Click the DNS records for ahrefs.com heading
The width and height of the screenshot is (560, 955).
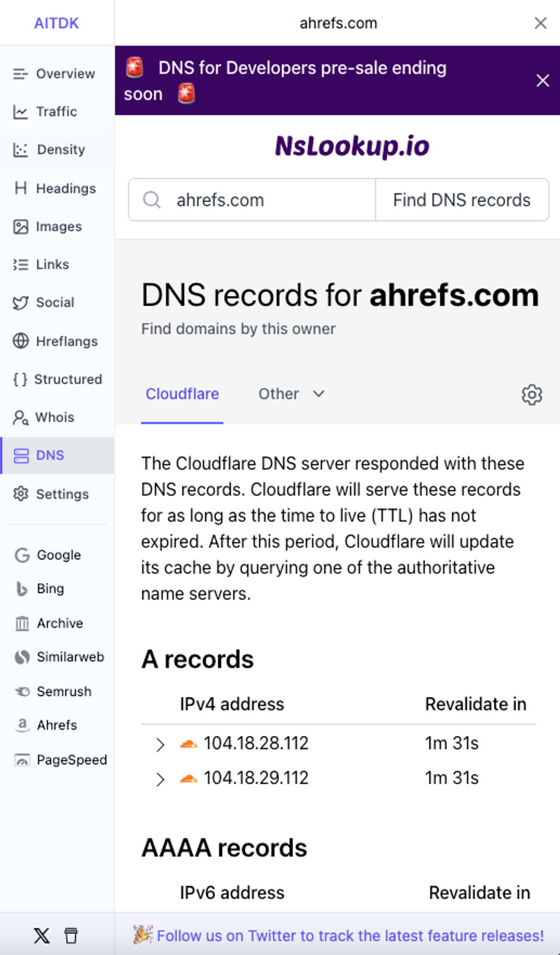point(340,295)
